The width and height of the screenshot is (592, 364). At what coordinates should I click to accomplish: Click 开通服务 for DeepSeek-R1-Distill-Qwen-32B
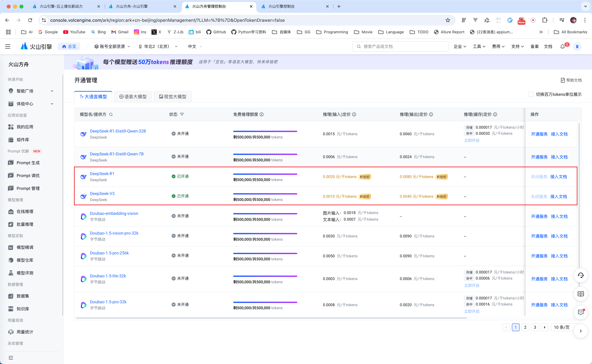coord(539,134)
